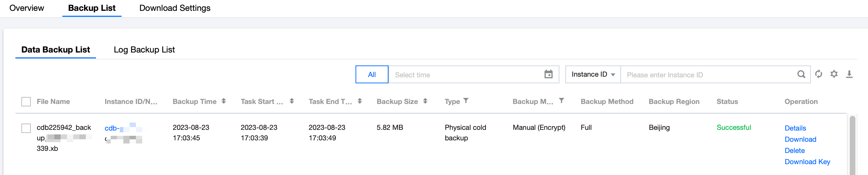Sort by Task Start Time column
Viewport: 868px width, 175px height.
(291, 101)
